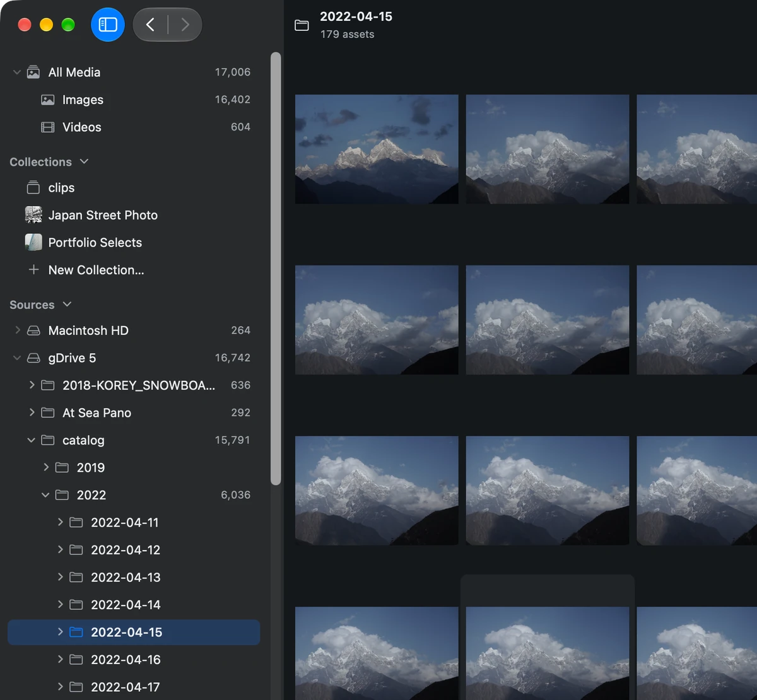The height and width of the screenshot is (700, 757).
Task: Expand the 2022-04-12 folder
Action: (x=60, y=550)
